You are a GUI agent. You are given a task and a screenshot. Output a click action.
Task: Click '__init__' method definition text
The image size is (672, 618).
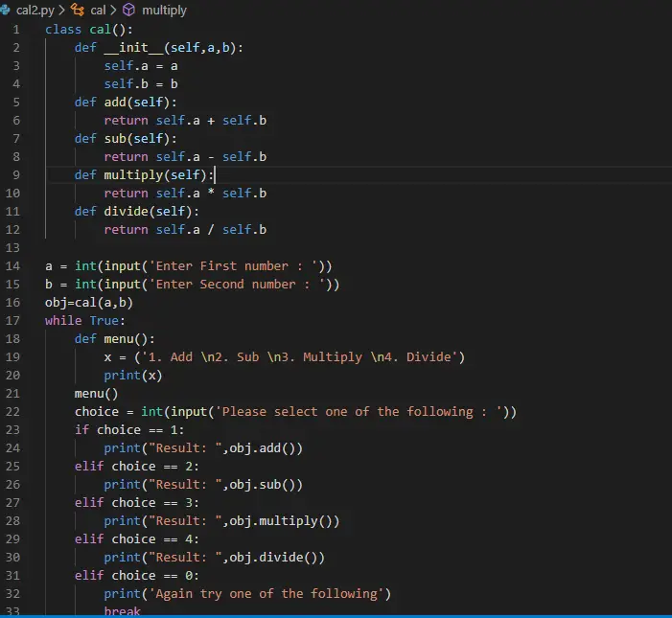click(133, 48)
